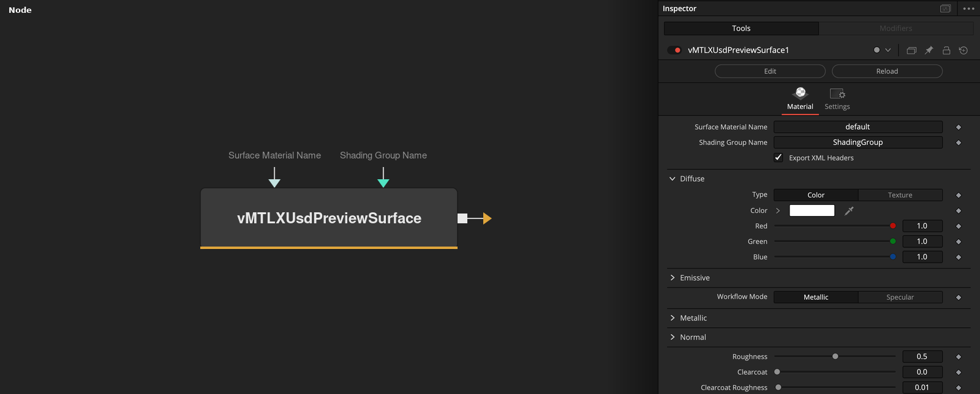Click the vMTLXUsdPreviewSurface1 name in Inspector
Image resolution: width=980 pixels, height=394 pixels.
click(738, 50)
